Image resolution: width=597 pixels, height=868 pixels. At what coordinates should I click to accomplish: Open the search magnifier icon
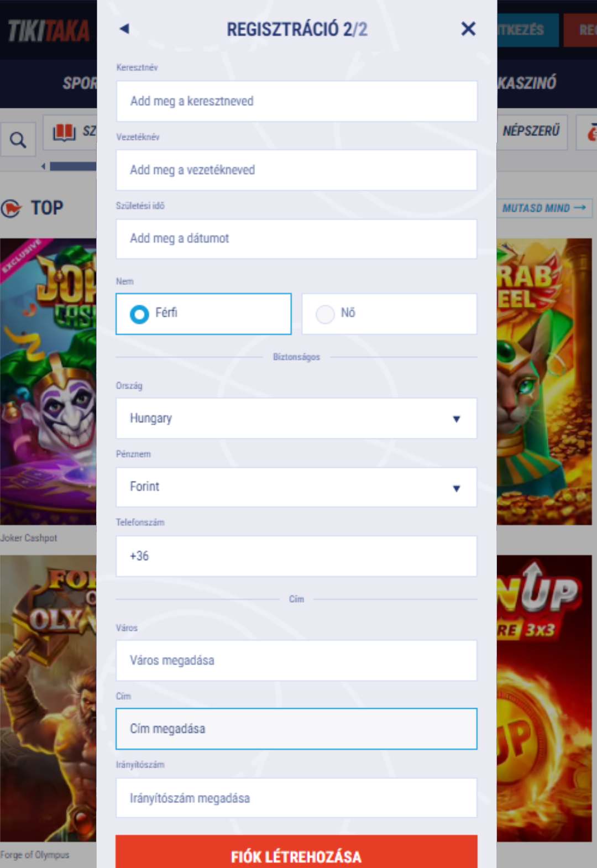pos(18,140)
